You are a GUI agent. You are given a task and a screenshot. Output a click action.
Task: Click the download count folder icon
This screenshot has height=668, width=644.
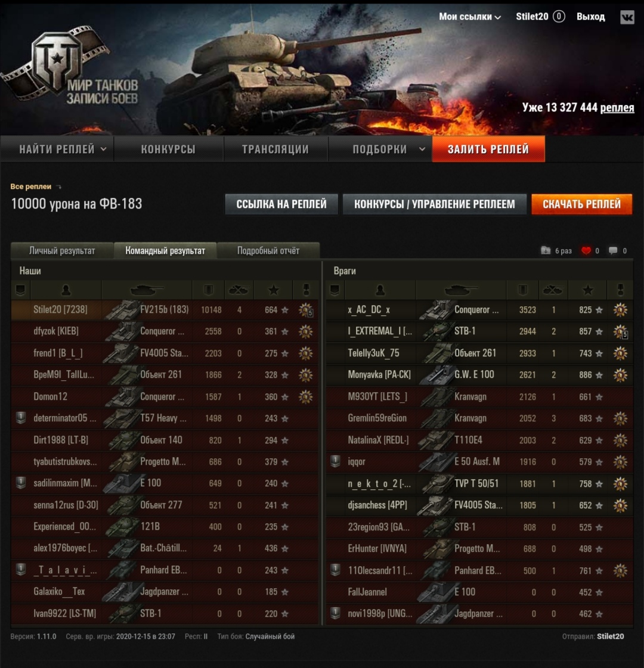click(x=546, y=250)
